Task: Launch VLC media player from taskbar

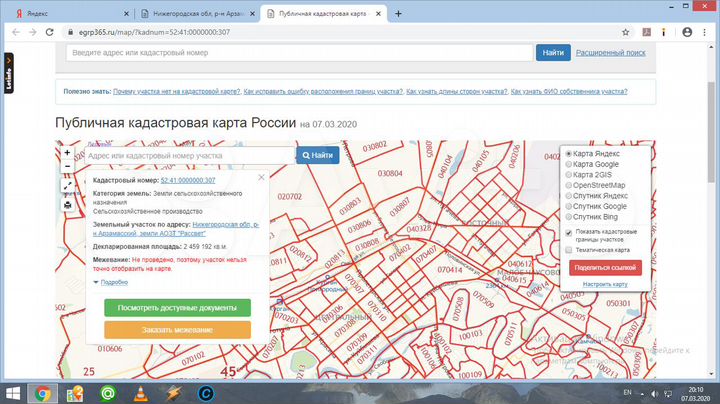Action: (141, 393)
